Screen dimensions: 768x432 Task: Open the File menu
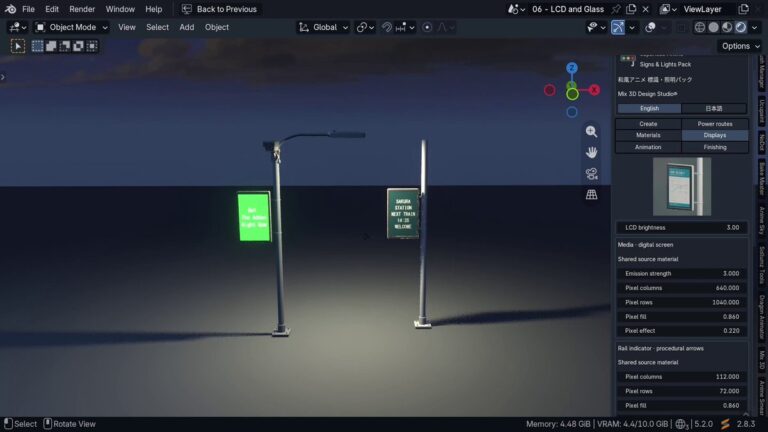pos(28,9)
